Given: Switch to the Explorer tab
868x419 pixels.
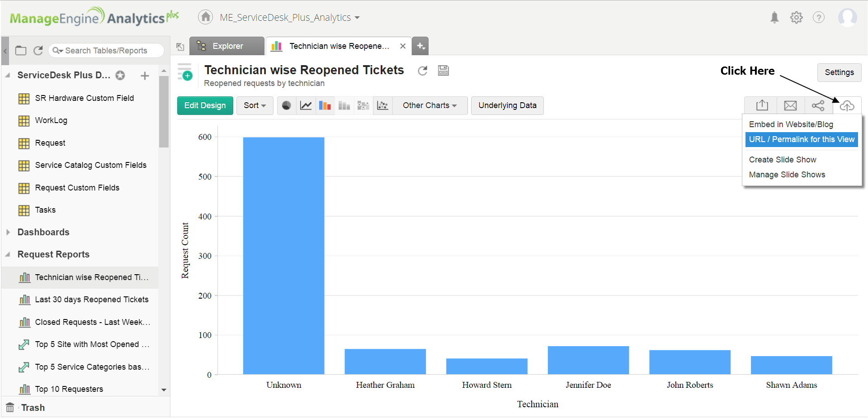Looking at the screenshot, I should [x=227, y=46].
